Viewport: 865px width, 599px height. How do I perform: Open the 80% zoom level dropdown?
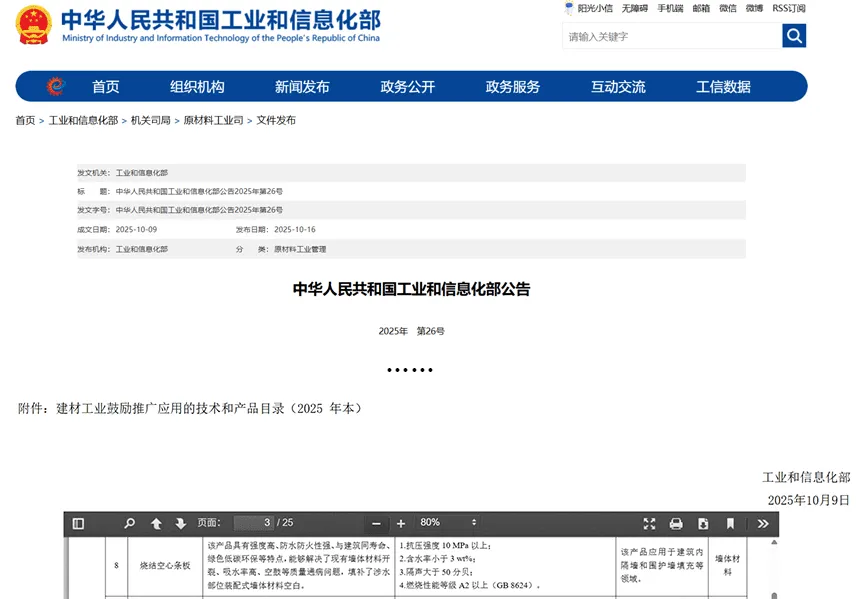[446, 523]
